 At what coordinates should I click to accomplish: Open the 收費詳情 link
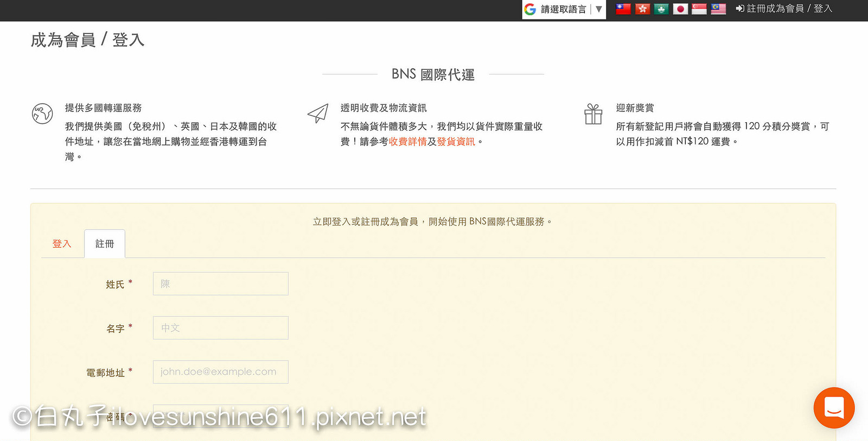[407, 142]
